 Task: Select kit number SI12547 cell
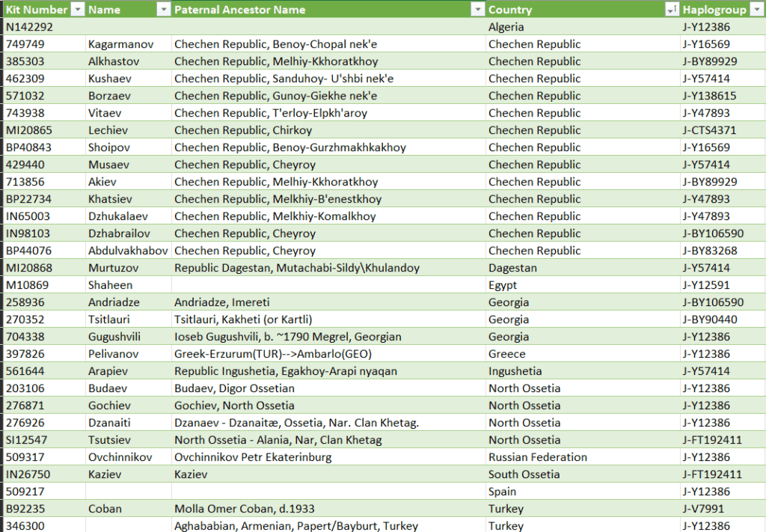(x=26, y=440)
